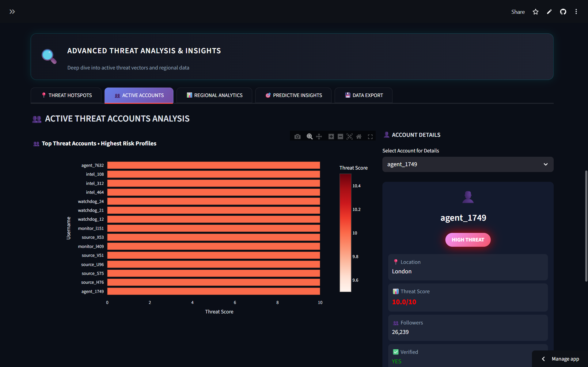Zoom out using the chart's minus icon

click(340, 137)
